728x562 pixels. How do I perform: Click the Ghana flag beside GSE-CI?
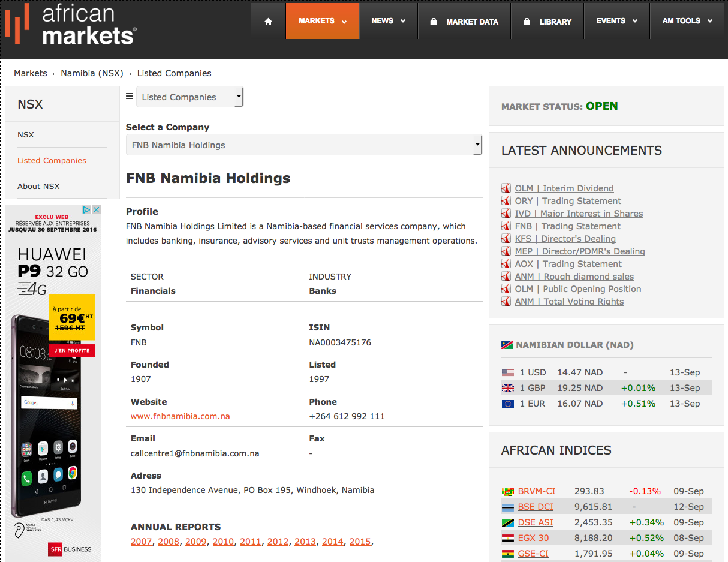pos(508,554)
